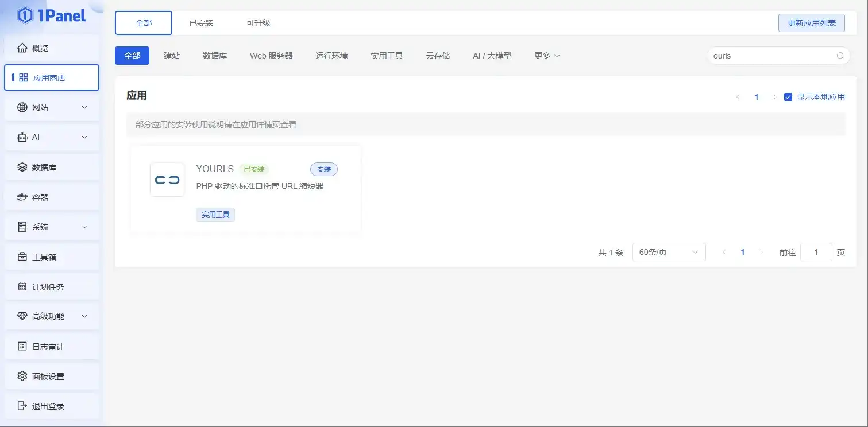The image size is (868, 427).
Task: Click the 概览 sidebar item
Action: 52,48
